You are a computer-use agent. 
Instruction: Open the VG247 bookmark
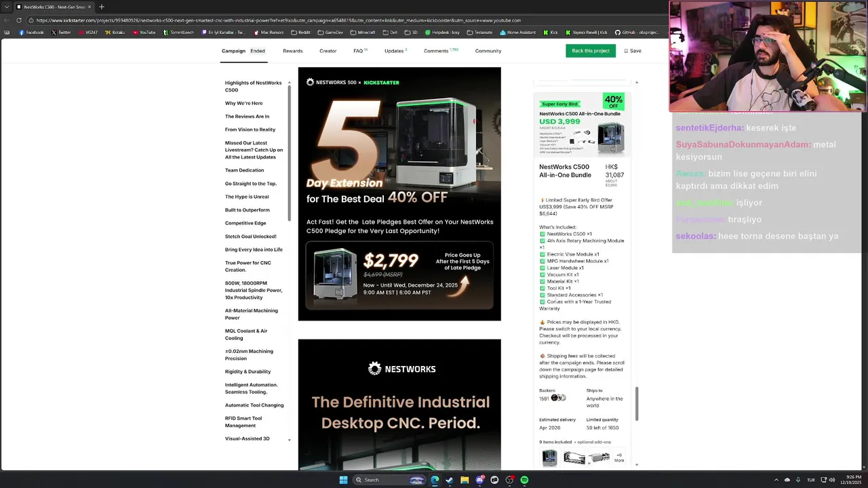[87, 33]
